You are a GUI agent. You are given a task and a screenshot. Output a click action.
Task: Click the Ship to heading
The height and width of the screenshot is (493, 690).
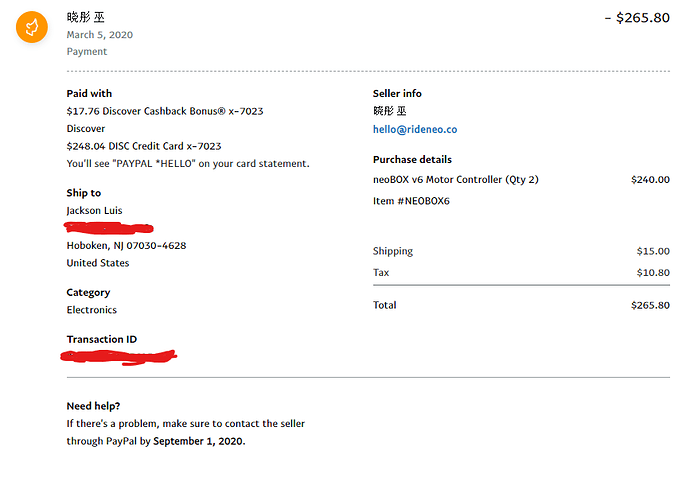[x=83, y=193]
